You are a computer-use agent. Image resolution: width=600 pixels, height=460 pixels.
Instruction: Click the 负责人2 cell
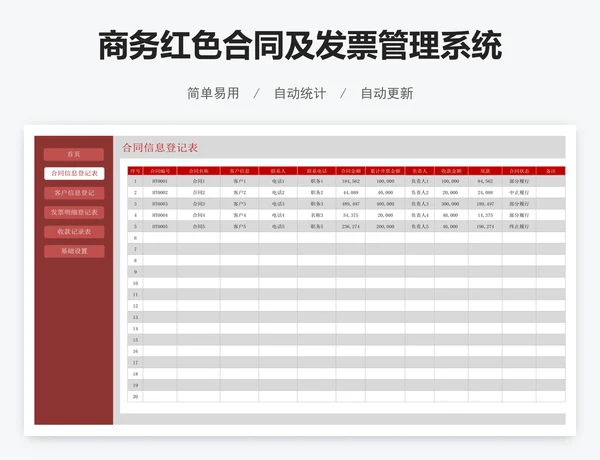420,192
